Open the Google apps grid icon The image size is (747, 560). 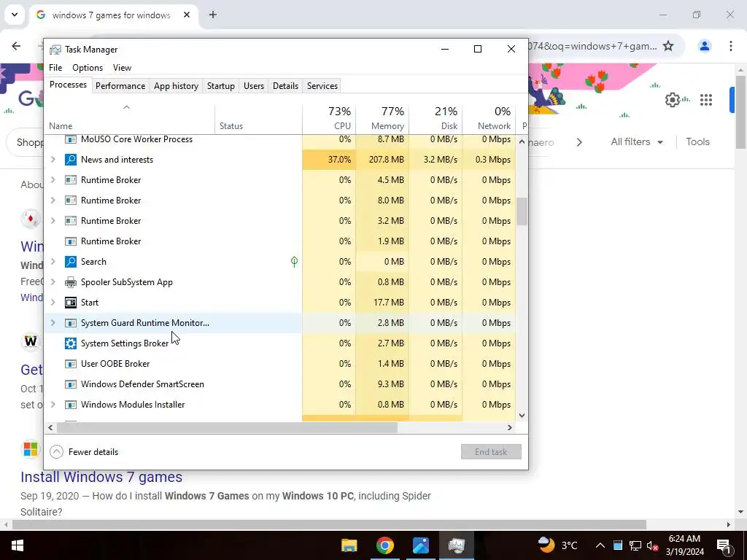click(x=706, y=100)
